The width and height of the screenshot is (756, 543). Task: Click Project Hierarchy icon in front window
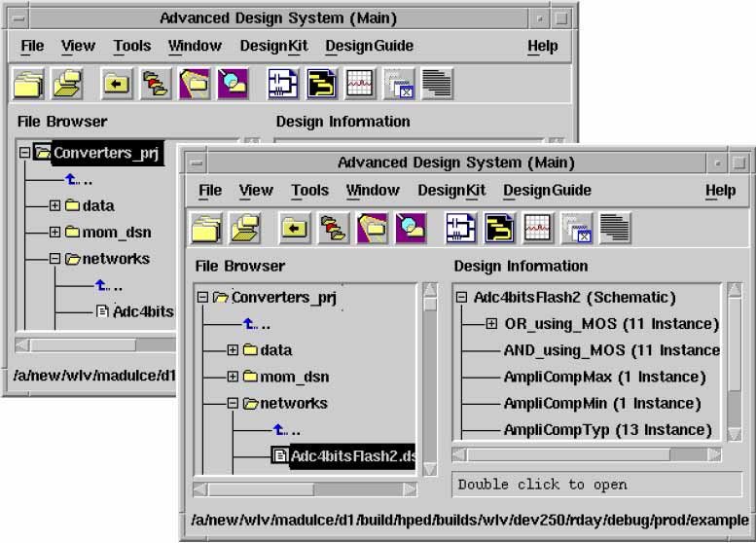[x=334, y=228]
